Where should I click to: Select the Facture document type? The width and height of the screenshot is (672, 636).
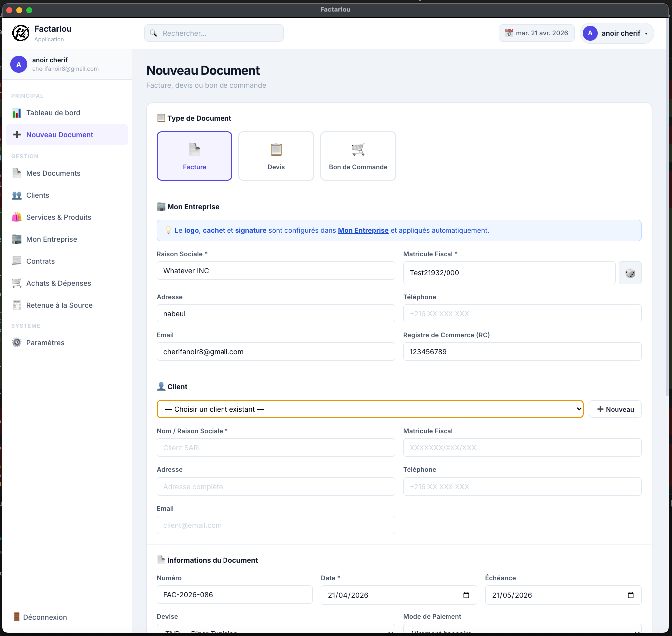[x=195, y=156]
